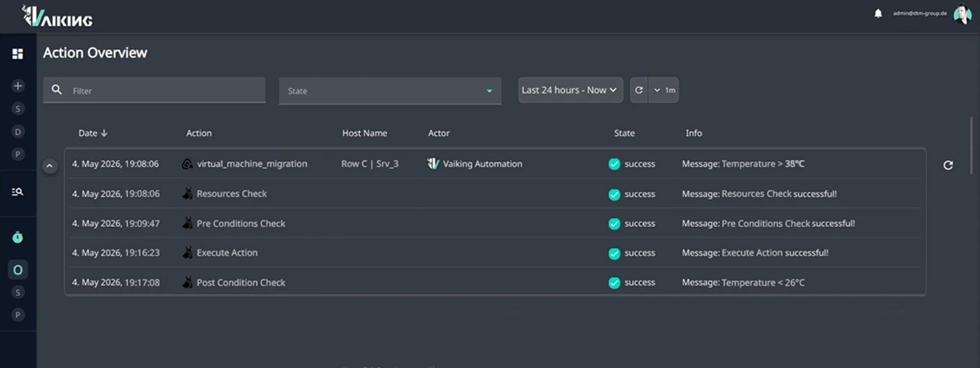Click the Vaiking logo in header
This screenshot has width=980, height=368.
tap(57, 15)
